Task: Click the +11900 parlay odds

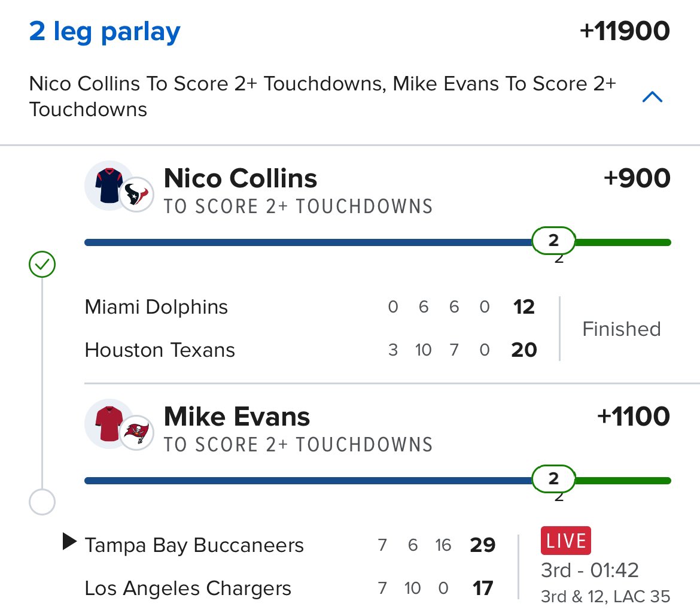Action: 625,31
